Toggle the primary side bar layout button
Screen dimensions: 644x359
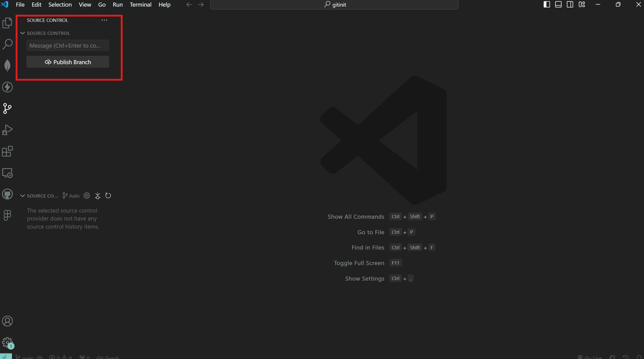tap(546, 5)
